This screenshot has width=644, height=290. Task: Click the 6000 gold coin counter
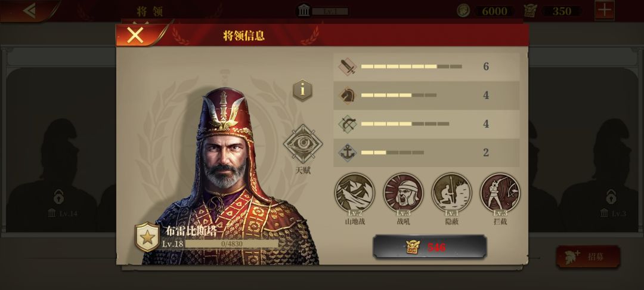pyautogui.click(x=487, y=11)
